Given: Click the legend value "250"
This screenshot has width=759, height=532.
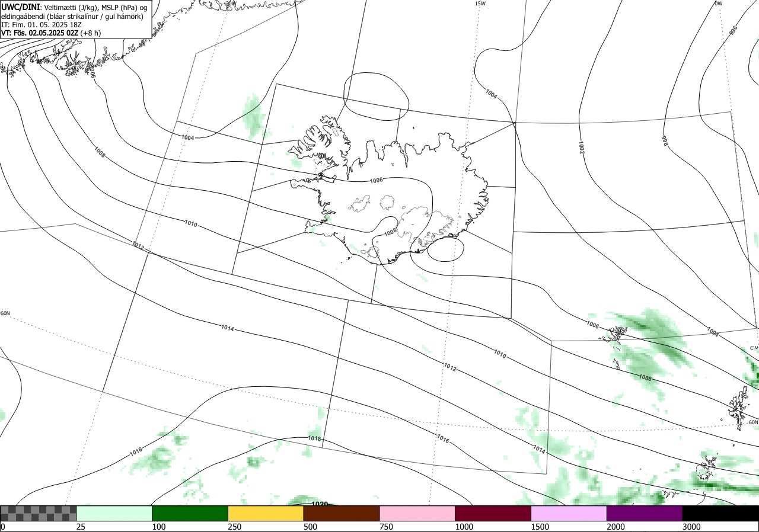Looking at the screenshot, I should [234, 527].
